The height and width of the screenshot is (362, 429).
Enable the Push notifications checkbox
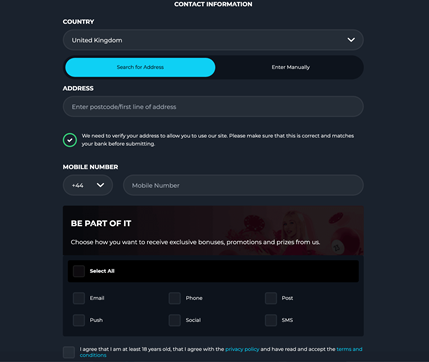tap(79, 320)
